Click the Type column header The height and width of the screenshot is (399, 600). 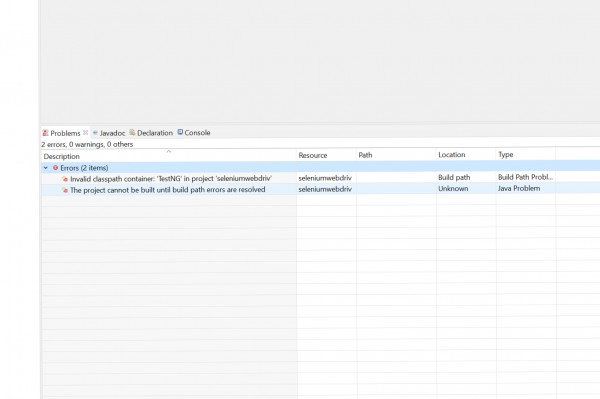(526, 154)
